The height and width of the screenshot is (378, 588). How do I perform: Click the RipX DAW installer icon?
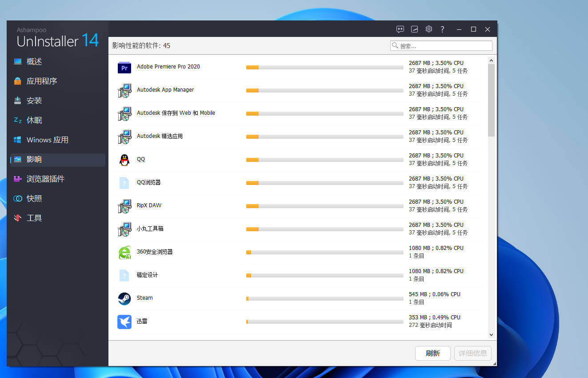(x=124, y=206)
